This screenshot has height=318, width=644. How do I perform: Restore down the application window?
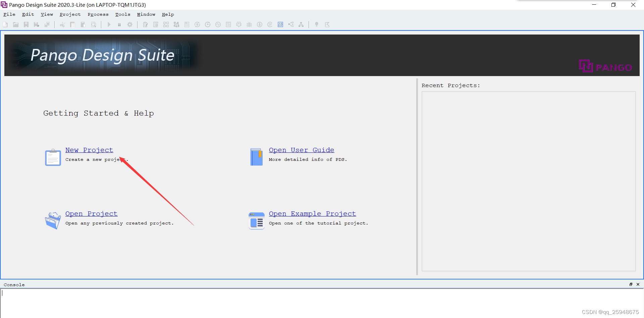click(613, 5)
